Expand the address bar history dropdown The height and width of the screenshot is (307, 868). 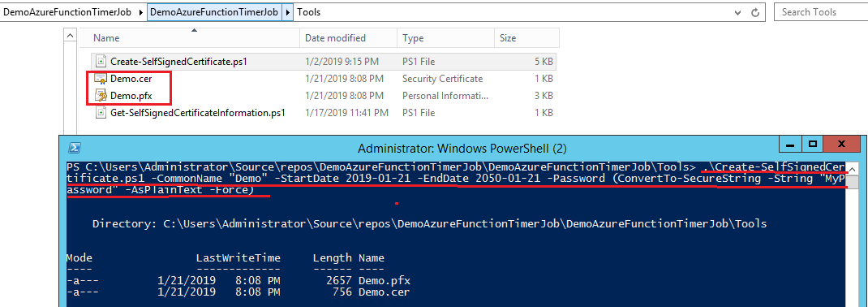pos(737,12)
